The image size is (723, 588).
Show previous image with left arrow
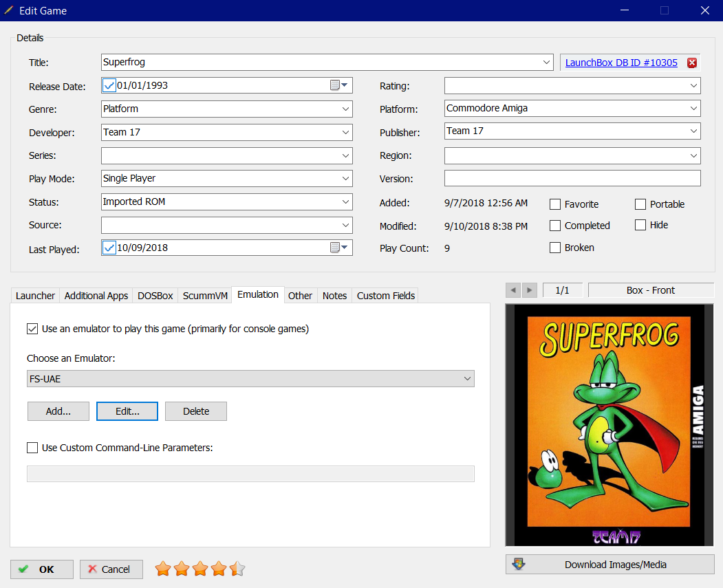pos(513,290)
